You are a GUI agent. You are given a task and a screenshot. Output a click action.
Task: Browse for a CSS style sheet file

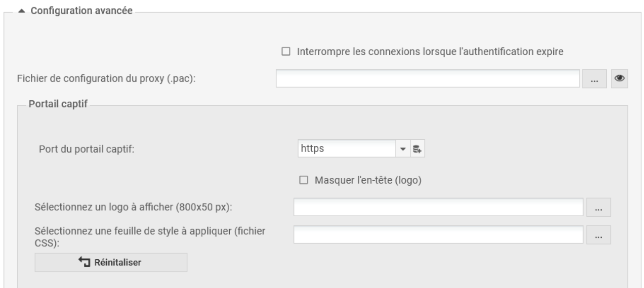598,235
